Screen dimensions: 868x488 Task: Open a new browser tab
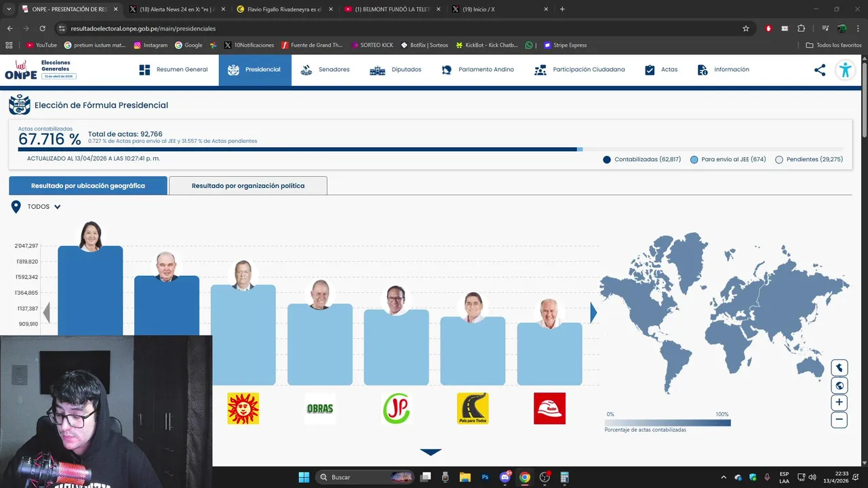562,9
